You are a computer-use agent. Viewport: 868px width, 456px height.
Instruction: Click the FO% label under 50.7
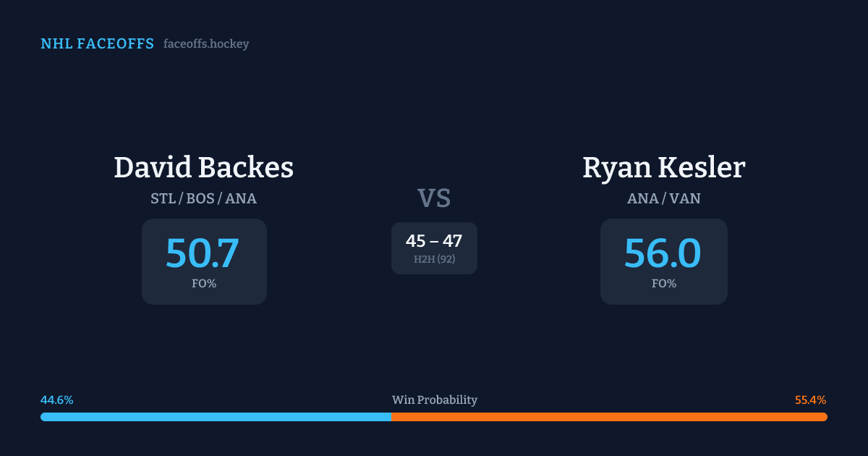click(x=204, y=284)
